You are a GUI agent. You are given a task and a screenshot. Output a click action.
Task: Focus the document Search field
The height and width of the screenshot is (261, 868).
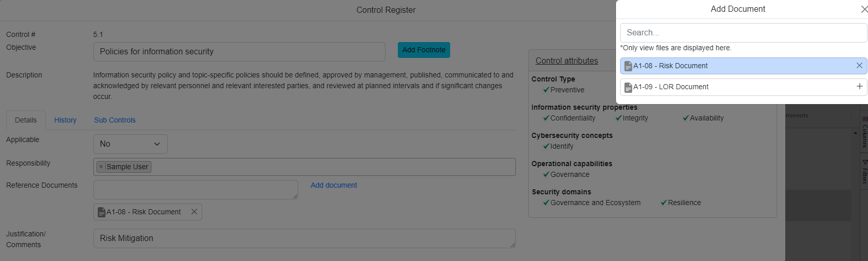[743, 33]
